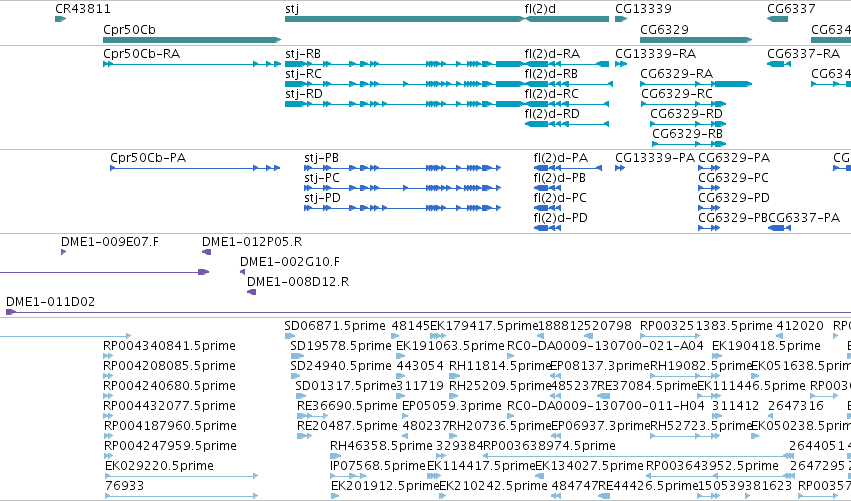Select the fl(2)d gene bar
The height and width of the screenshot is (501, 851).
(x=567, y=19)
